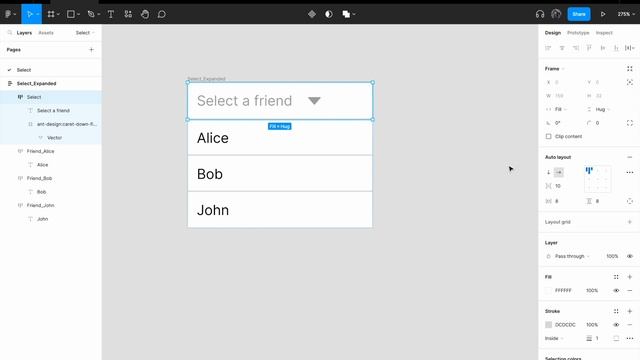Switch to the Prototype tab

[x=578, y=33]
